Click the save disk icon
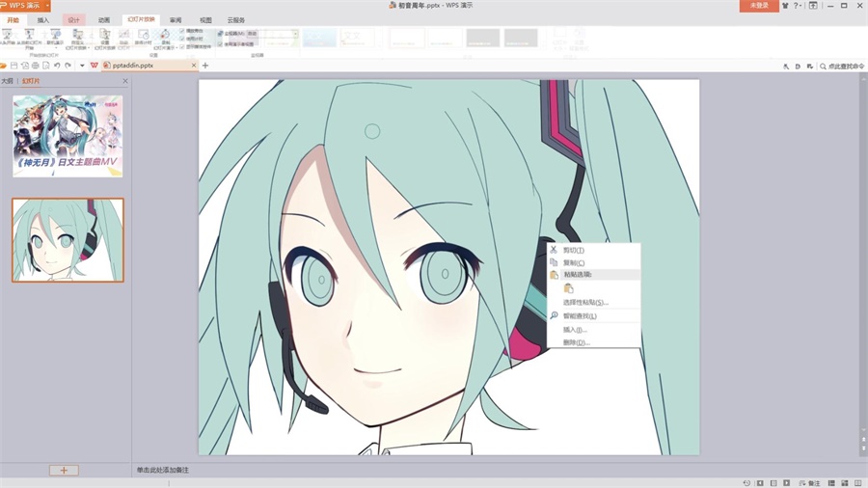The height and width of the screenshot is (488, 868). [x=14, y=66]
